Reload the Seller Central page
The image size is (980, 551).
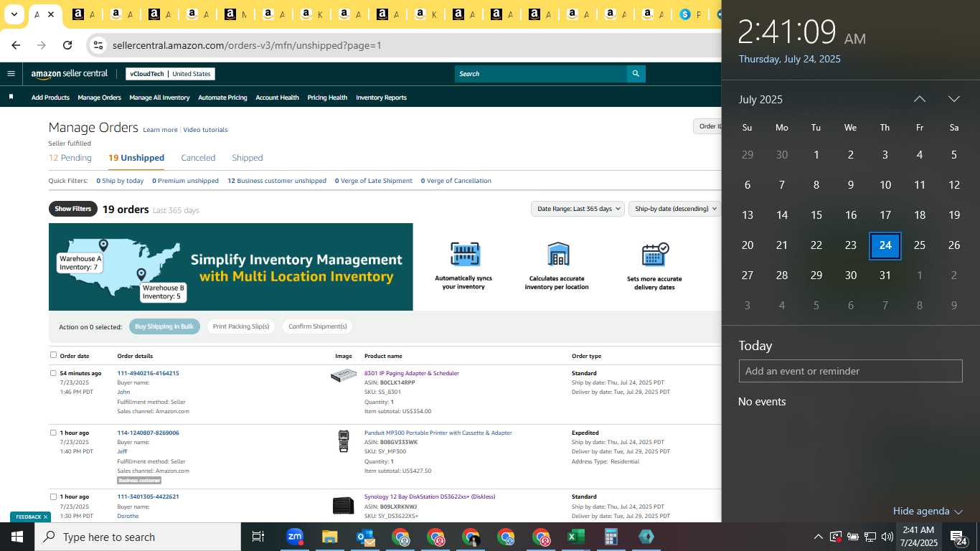pos(67,45)
